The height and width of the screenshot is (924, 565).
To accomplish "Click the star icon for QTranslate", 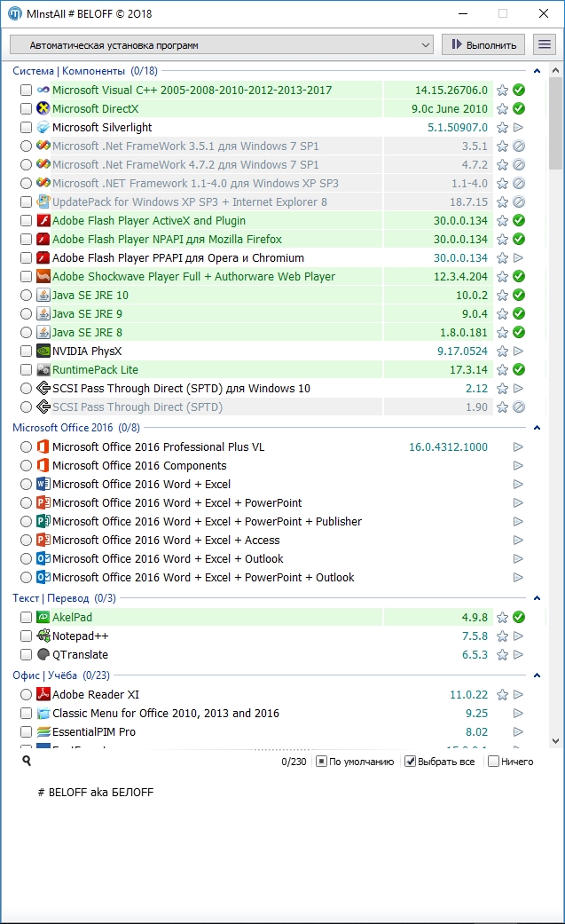I will coord(502,655).
